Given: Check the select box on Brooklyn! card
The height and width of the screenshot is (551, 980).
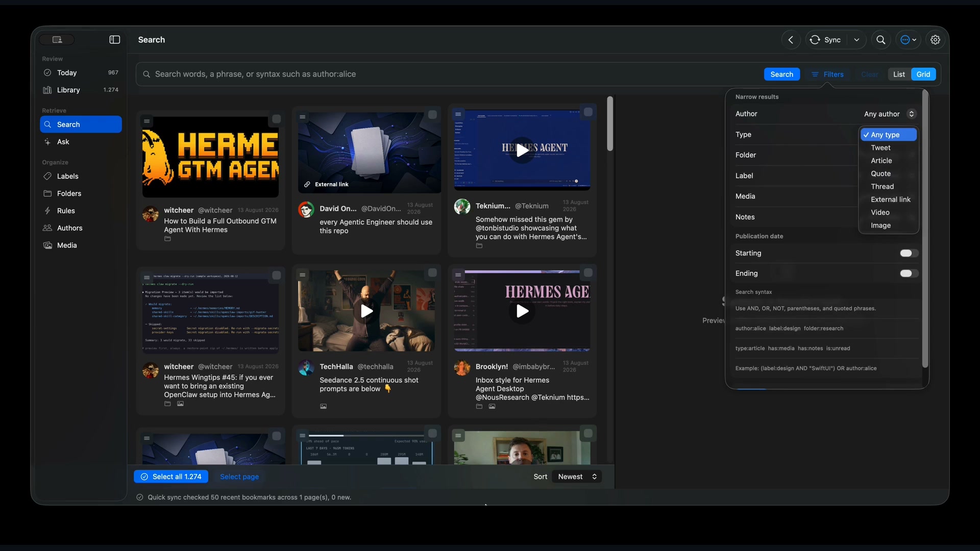Looking at the screenshot, I should 588,273.
